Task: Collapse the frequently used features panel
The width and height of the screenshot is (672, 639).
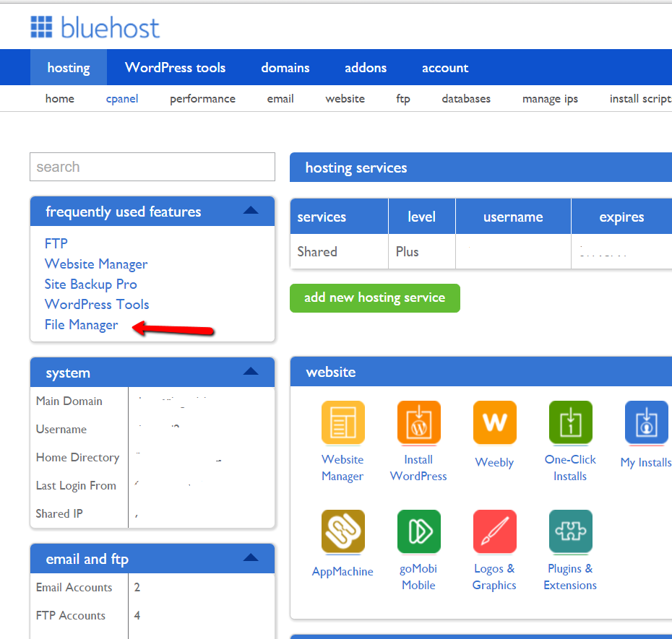Action: (x=251, y=210)
